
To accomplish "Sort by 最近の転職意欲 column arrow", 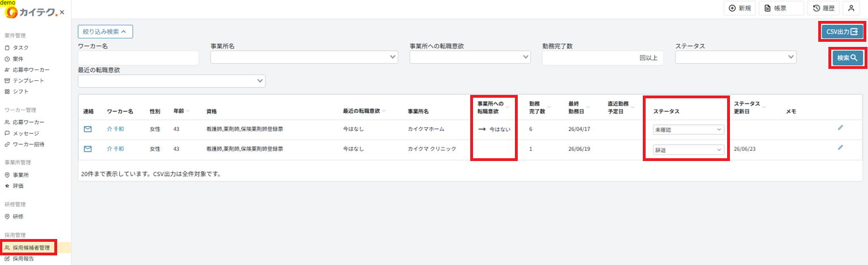I will [383, 111].
